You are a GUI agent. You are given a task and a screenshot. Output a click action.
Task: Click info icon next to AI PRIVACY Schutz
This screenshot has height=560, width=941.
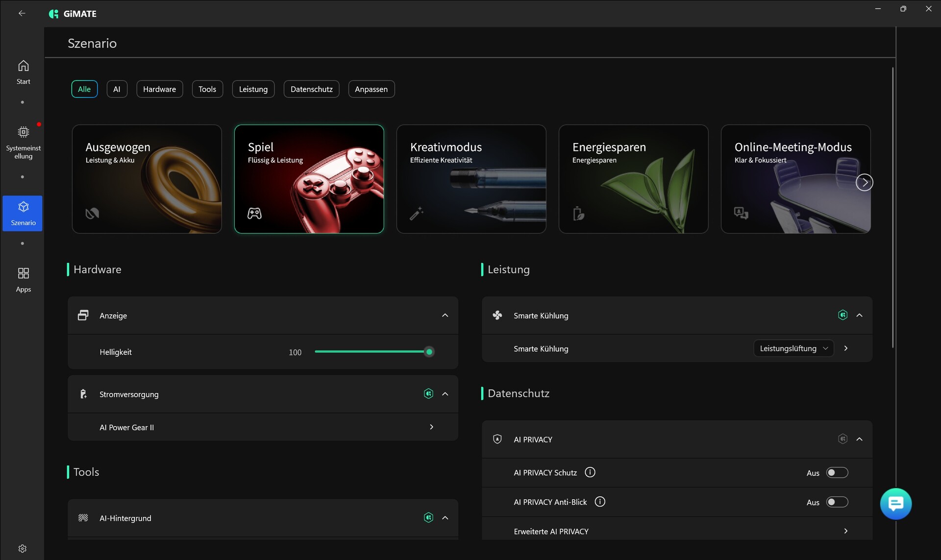pos(590,472)
